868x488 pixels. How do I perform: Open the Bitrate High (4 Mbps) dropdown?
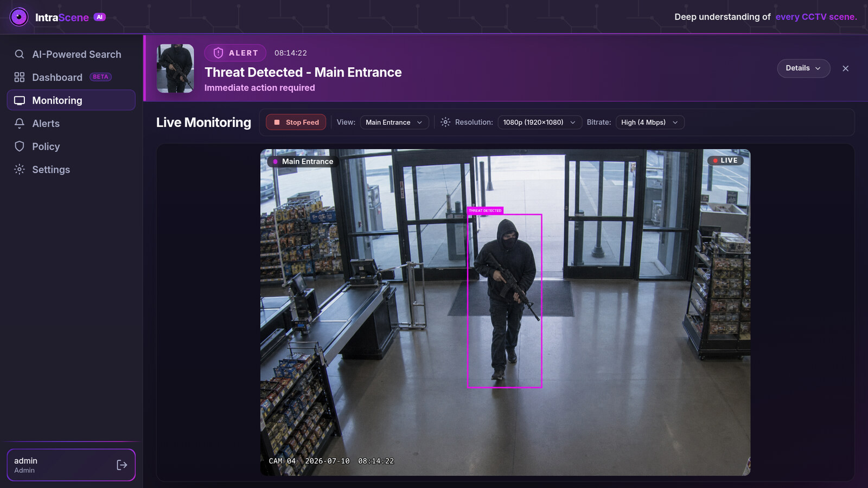point(650,123)
